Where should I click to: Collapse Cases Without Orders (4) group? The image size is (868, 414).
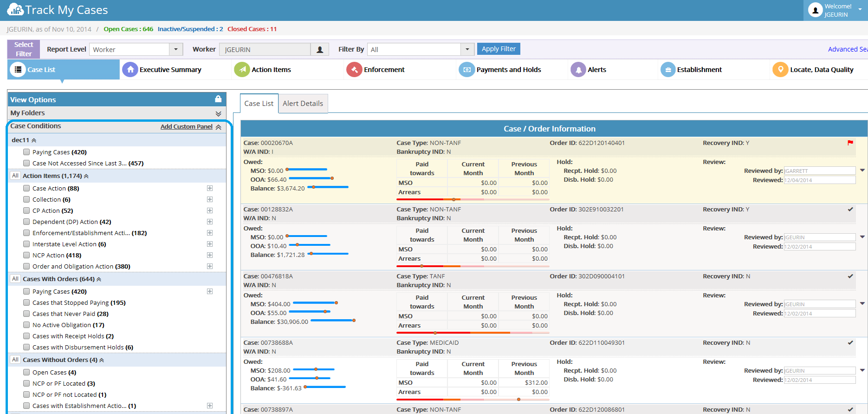point(102,360)
